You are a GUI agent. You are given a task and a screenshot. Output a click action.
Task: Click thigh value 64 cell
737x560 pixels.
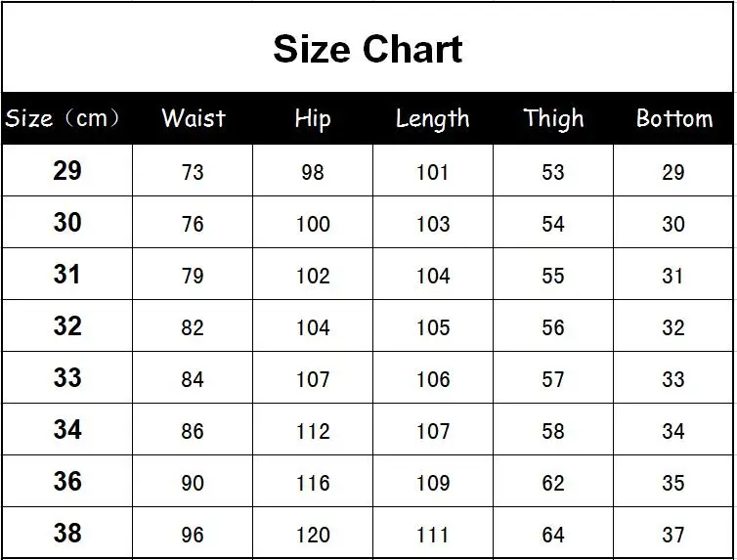[x=553, y=533]
